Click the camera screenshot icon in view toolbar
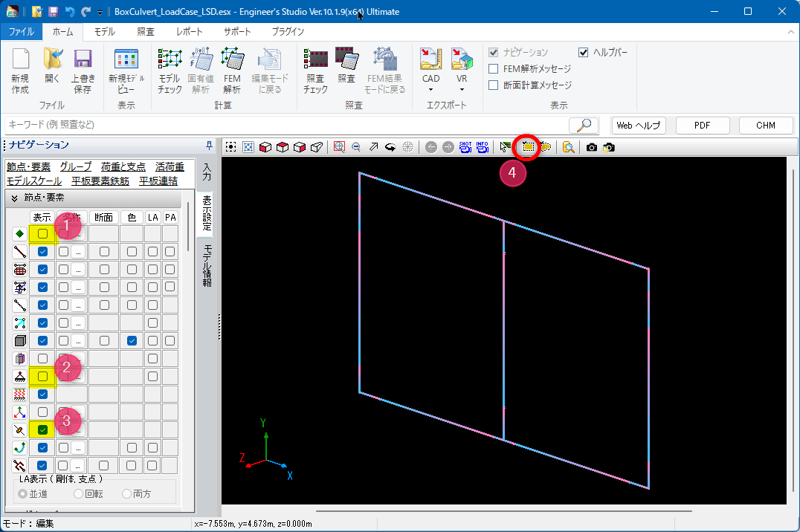The width and height of the screenshot is (800, 532). (x=592, y=147)
